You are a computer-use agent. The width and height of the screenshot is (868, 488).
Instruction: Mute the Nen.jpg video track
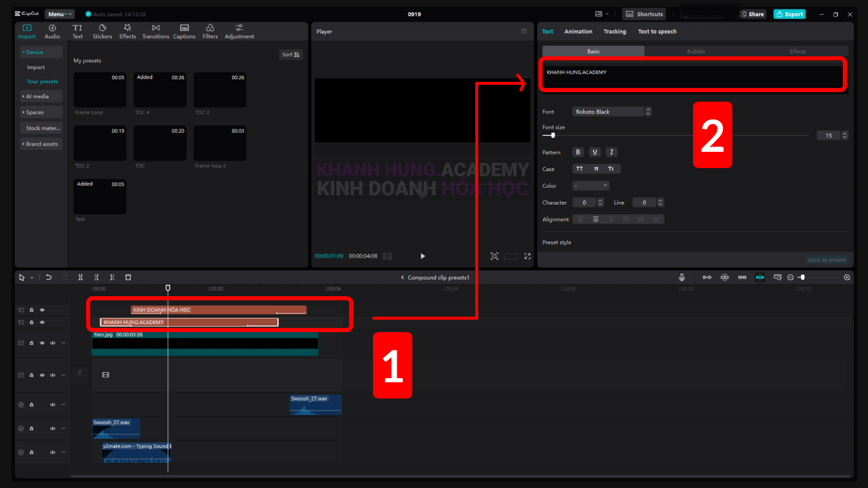[53, 343]
